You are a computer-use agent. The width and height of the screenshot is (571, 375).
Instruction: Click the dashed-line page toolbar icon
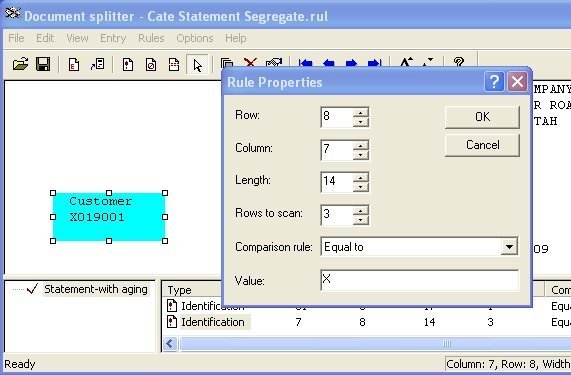coord(174,64)
